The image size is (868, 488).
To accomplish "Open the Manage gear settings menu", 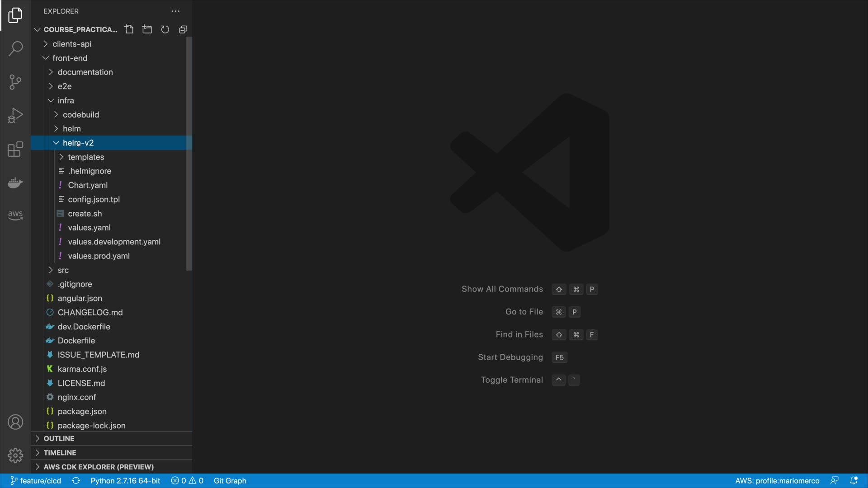I will (15, 455).
